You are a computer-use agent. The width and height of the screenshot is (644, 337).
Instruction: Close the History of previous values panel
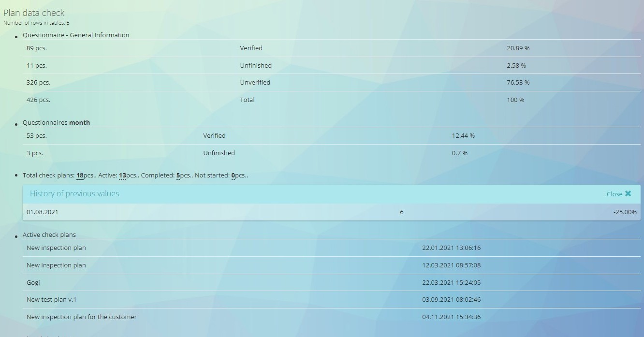(x=615, y=194)
